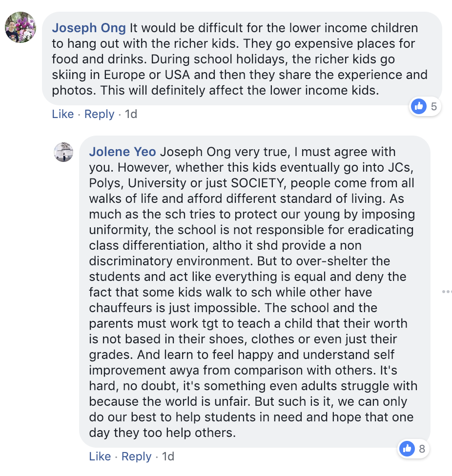Open the 1d timestamp under Jolene's reply

168,456
